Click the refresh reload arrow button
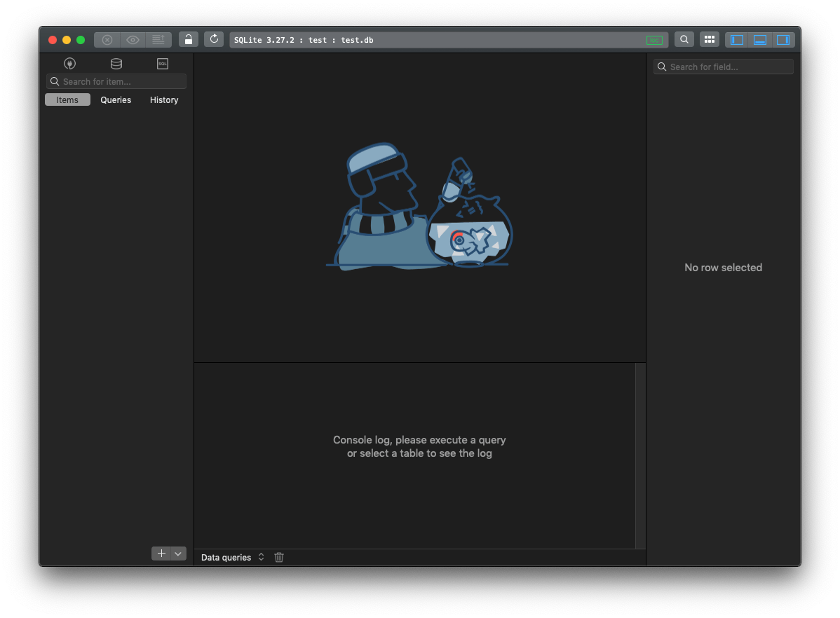The image size is (840, 618). click(214, 40)
